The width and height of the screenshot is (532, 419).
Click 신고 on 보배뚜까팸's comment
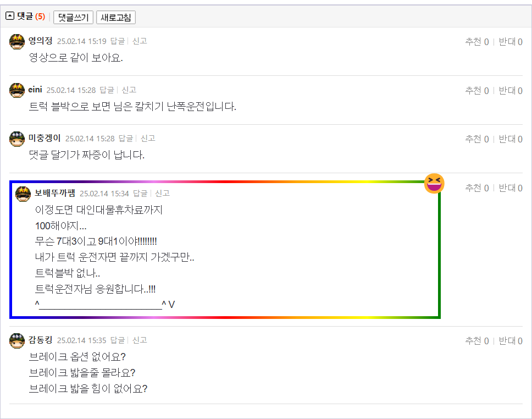(162, 193)
